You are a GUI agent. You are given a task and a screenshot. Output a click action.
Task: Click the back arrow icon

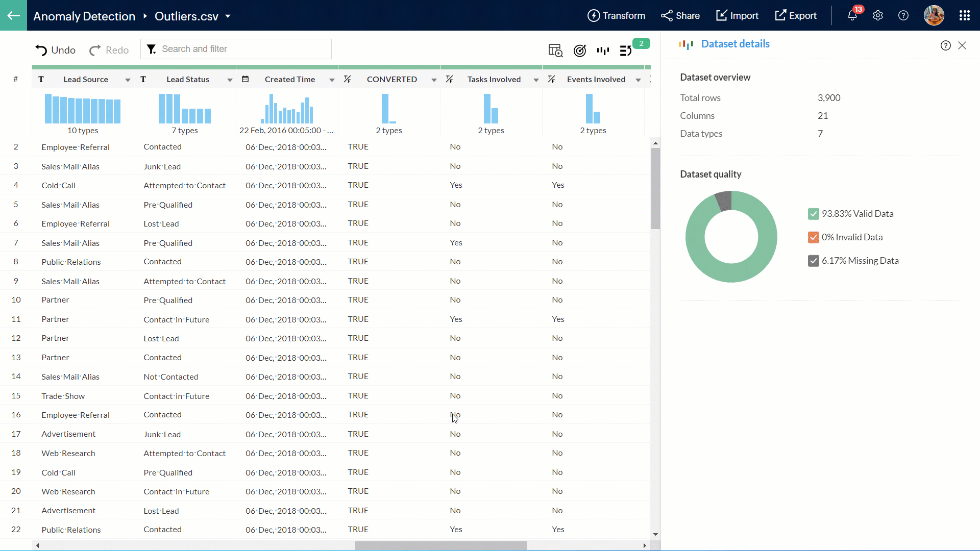click(13, 15)
